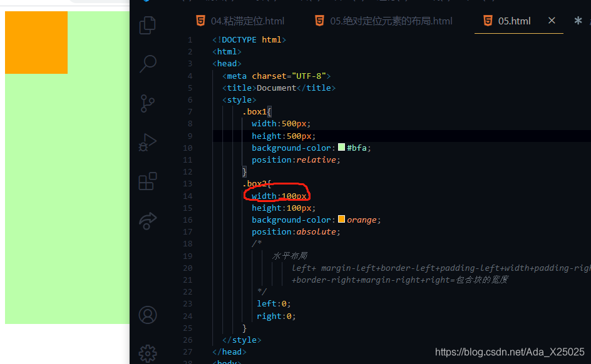Click HTML5 icon on 05.绝对定位元素的布局.html tab
591x364 pixels.
(319, 21)
